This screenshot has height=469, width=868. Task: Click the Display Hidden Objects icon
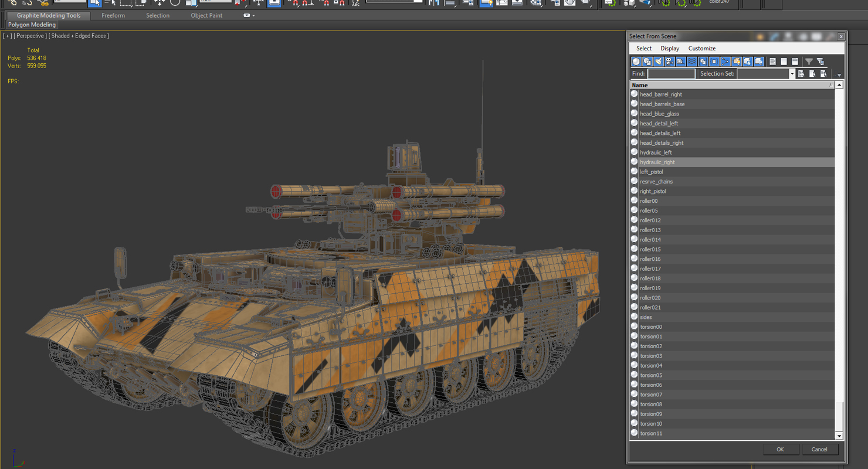coord(759,62)
